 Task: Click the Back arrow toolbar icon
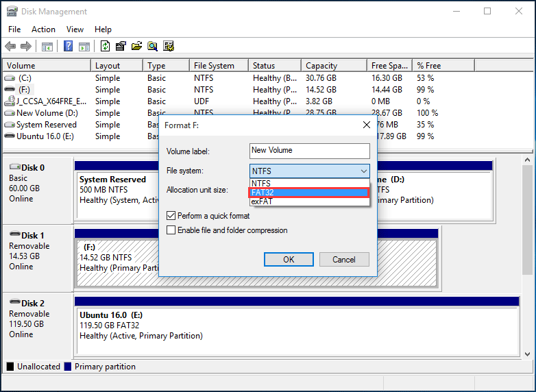pos(10,46)
